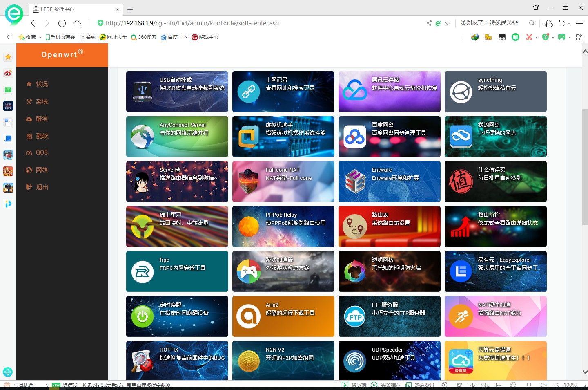Screen dimensions: 588x390
Task: Reload the current page
Action: (62, 23)
